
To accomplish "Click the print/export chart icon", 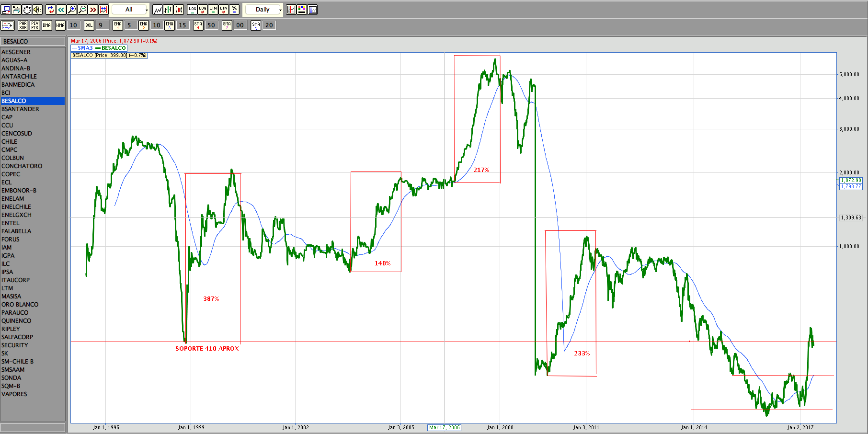I will 17,10.
